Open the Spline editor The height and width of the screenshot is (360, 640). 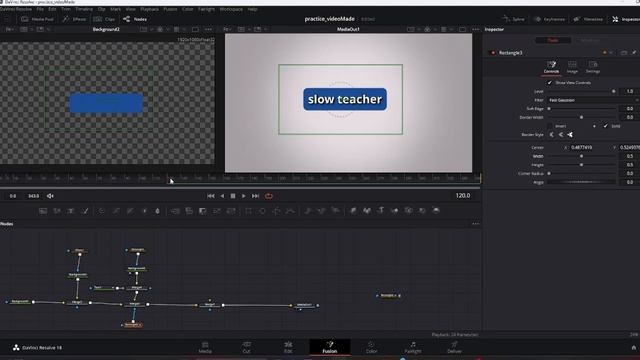[513, 19]
